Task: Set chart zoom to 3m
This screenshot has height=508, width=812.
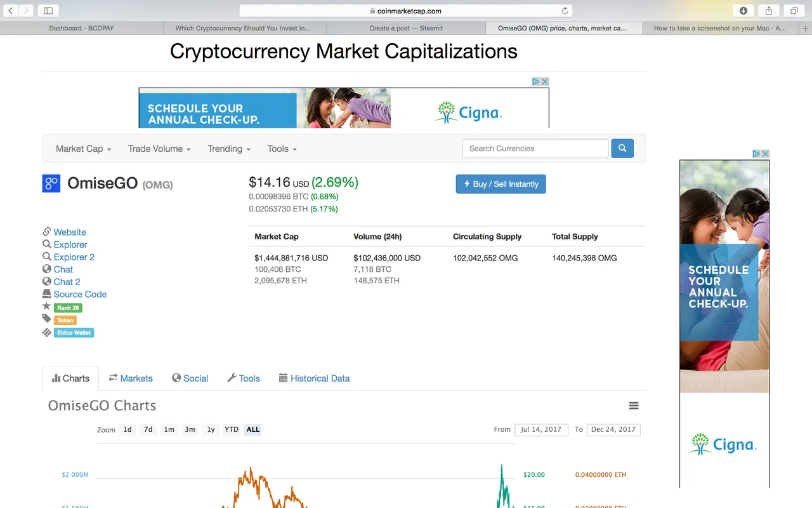Action: coord(190,430)
